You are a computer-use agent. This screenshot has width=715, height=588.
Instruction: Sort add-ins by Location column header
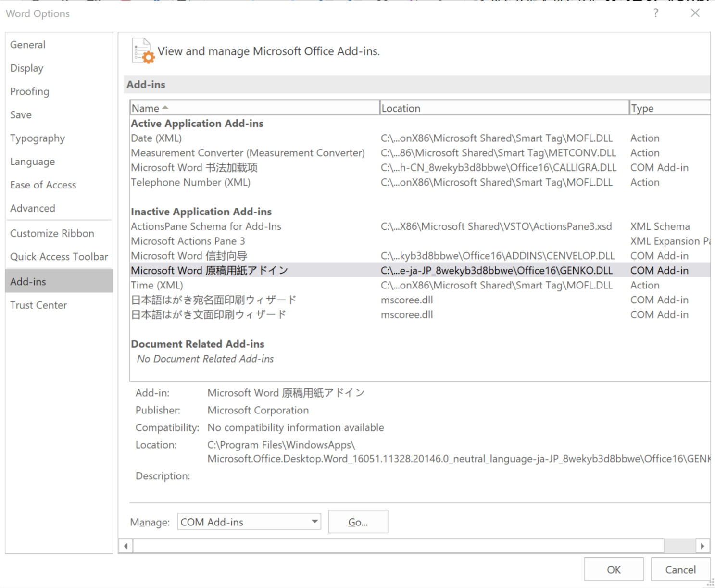pos(504,108)
